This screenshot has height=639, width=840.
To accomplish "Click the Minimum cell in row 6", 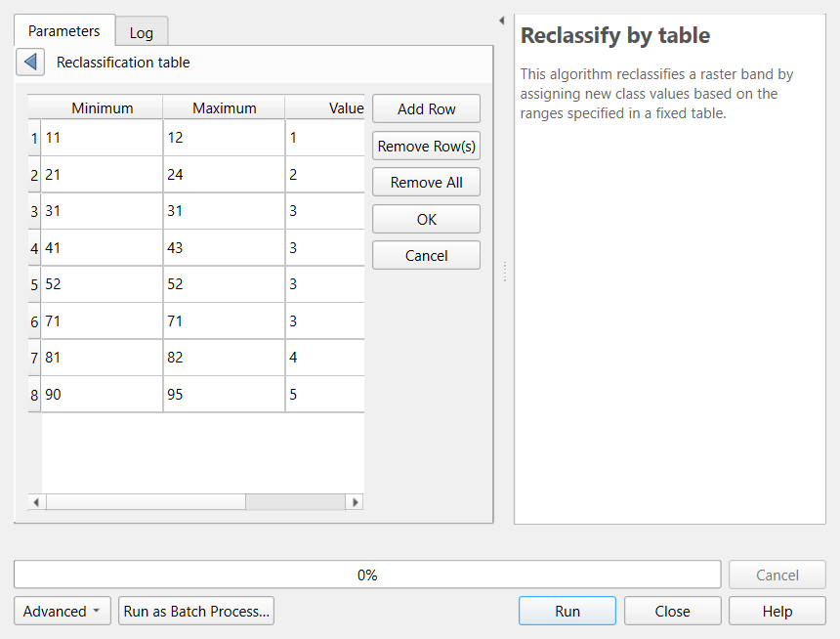I will click(x=102, y=321).
